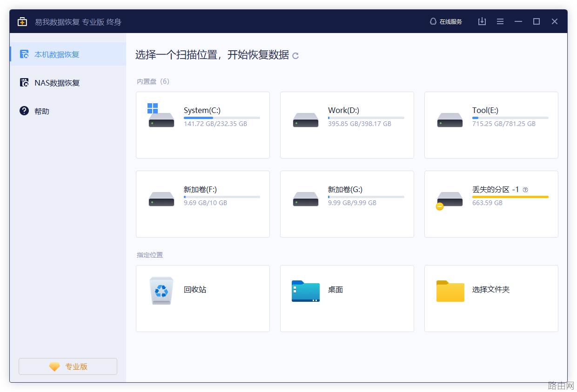Click the System(C:) usage bar
The image size is (577, 392).
coord(222,118)
